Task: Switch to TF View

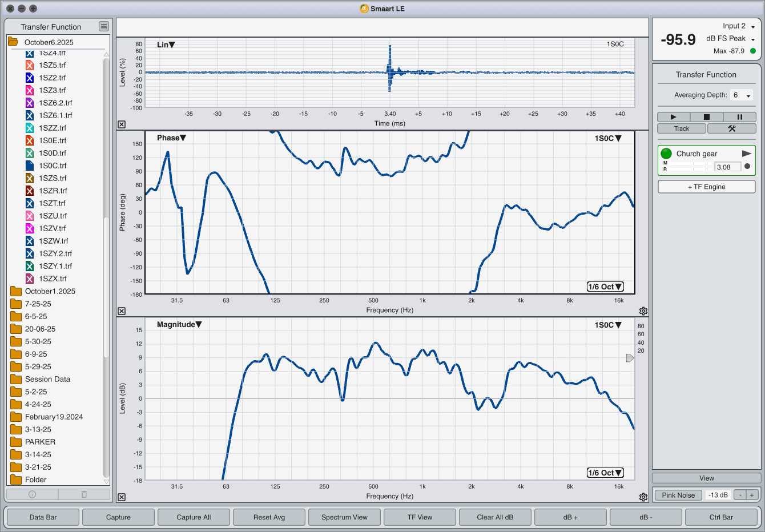Action: (x=420, y=517)
